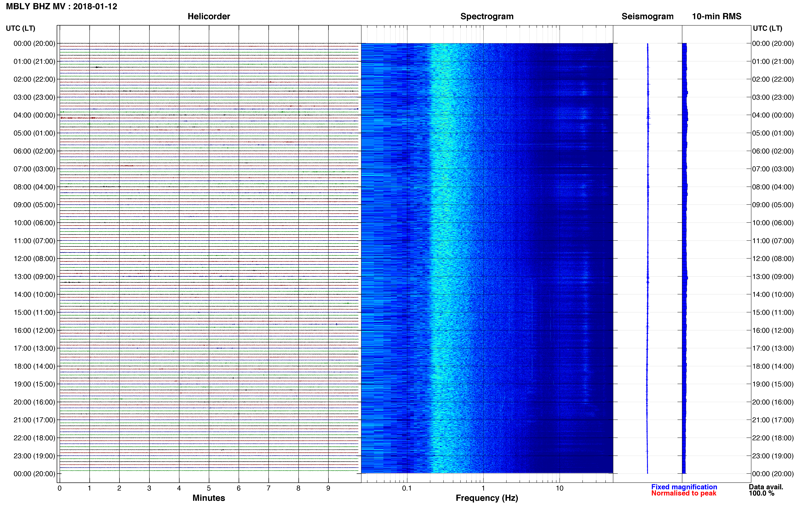Click the 'Data avail.' label

pos(766,487)
